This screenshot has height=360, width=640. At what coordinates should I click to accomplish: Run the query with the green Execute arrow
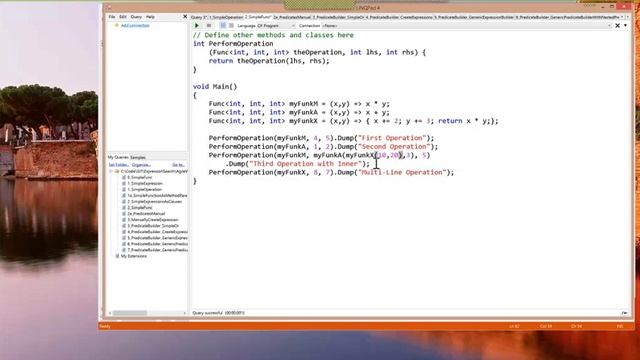[197, 25]
